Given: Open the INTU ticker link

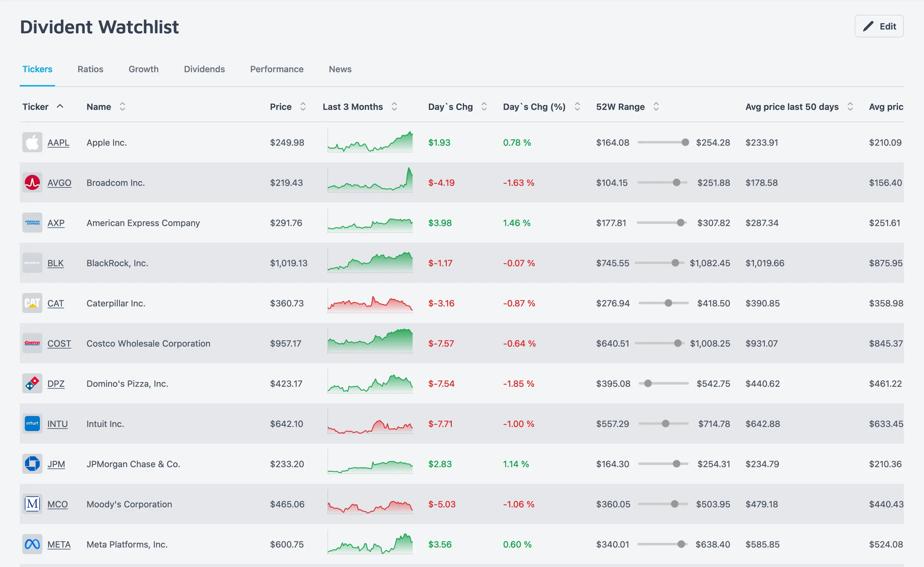Looking at the screenshot, I should pos(57,424).
